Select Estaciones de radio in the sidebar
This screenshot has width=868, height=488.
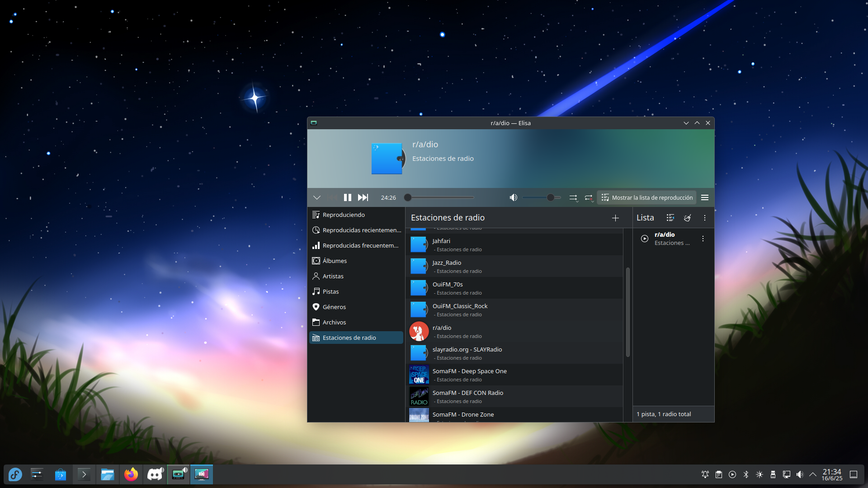[356, 338]
